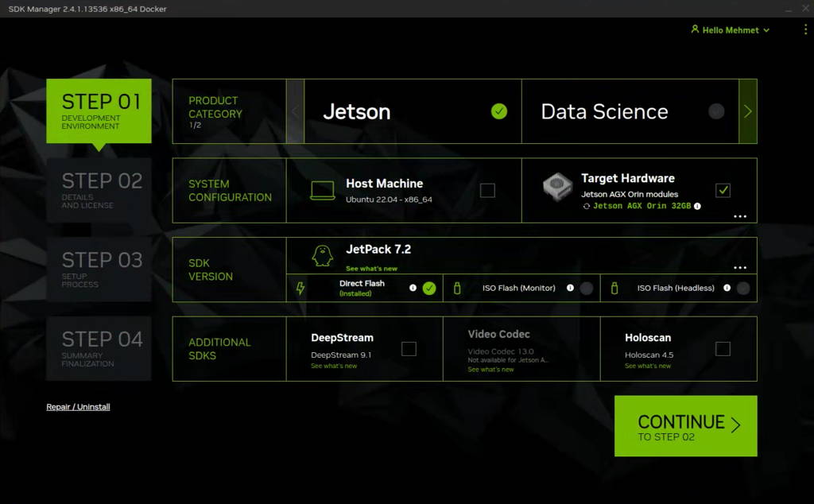814x504 pixels.
Task: Open Holoscan See what's new link
Action: [647, 366]
